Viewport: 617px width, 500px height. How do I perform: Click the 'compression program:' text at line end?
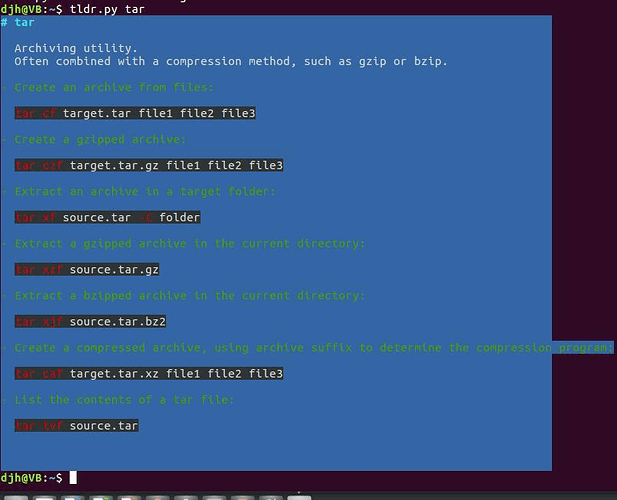(545, 348)
